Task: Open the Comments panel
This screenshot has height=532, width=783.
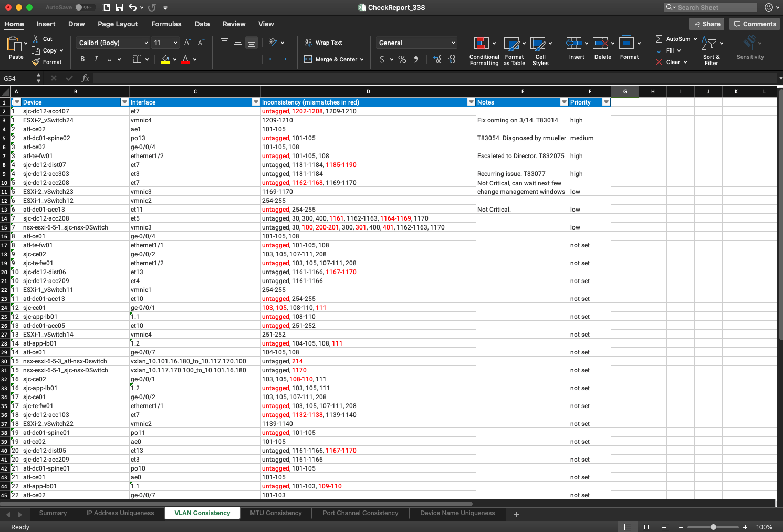Action: (754, 24)
